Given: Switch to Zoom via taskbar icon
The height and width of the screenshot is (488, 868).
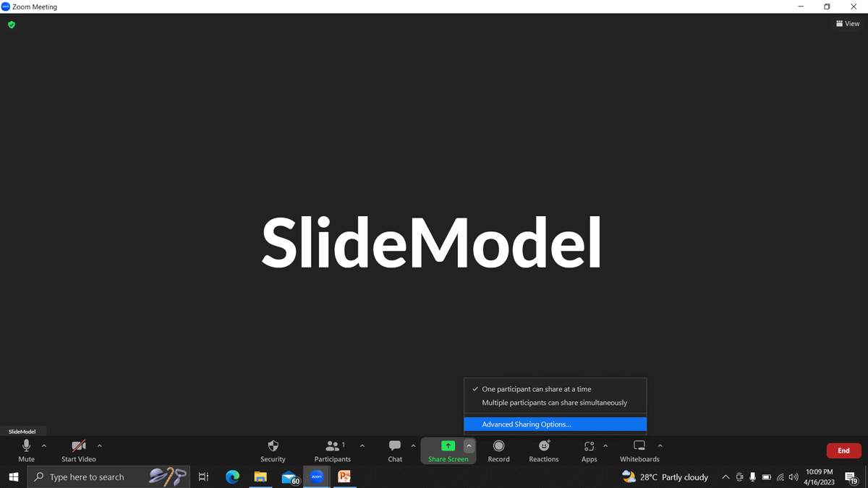Looking at the screenshot, I should click(x=317, y=477).
